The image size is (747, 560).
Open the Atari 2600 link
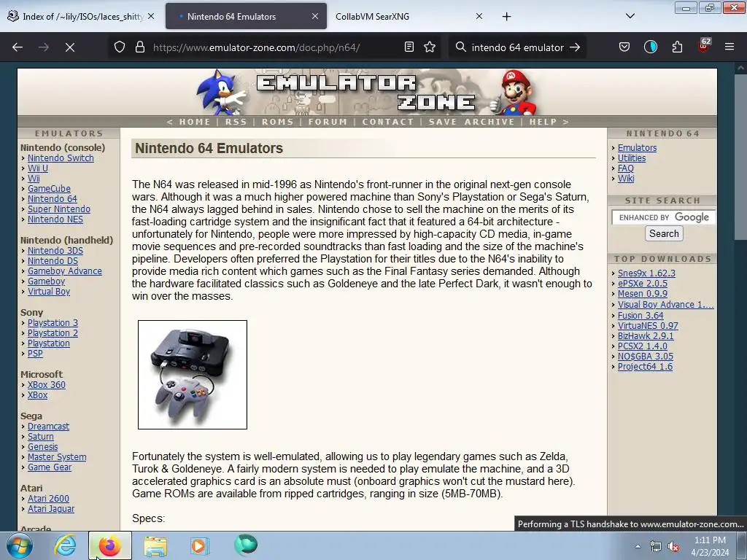point(48,499)
